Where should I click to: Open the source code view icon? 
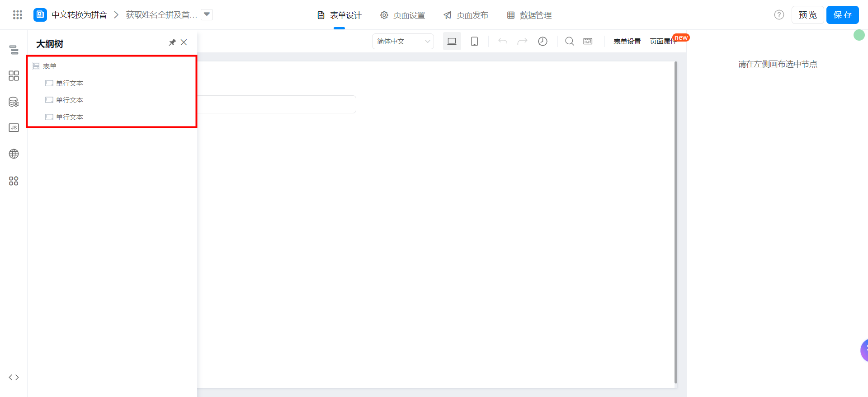[14, 378]
